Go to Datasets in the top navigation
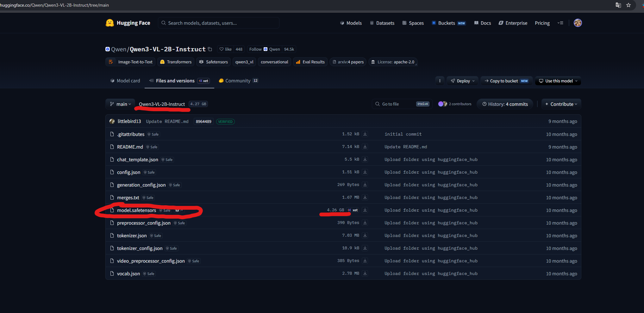The width and height of the screenshot is (644, 313). tap(382, 23)
